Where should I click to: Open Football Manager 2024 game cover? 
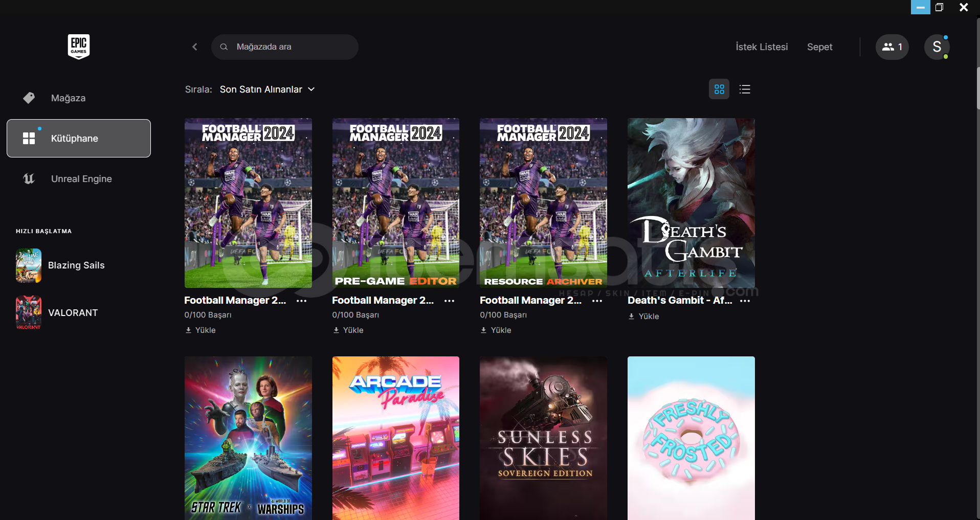(x=248, y=203)
